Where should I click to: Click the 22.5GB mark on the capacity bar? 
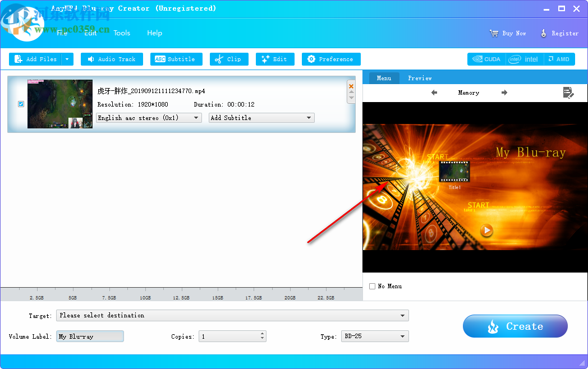[327, 297]
